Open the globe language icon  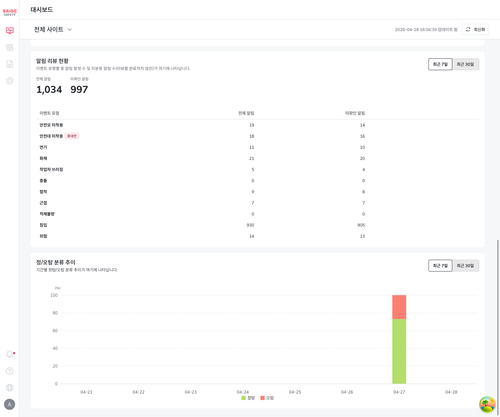10,387
